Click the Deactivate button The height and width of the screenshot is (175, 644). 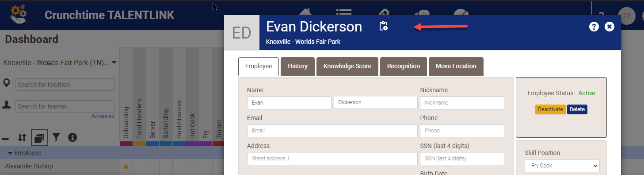coord(550,109)
